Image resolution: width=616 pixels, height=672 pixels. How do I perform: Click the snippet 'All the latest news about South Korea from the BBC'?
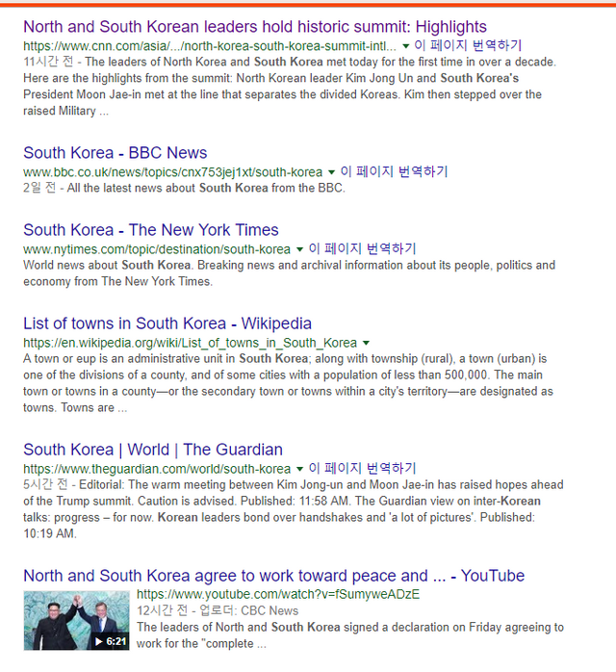pos(206,188)
